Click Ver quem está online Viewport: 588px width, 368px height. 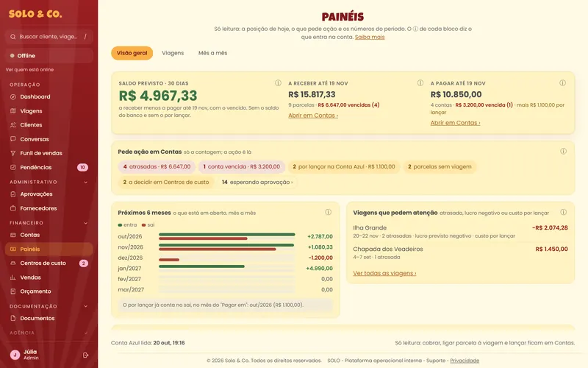(29, 70)
